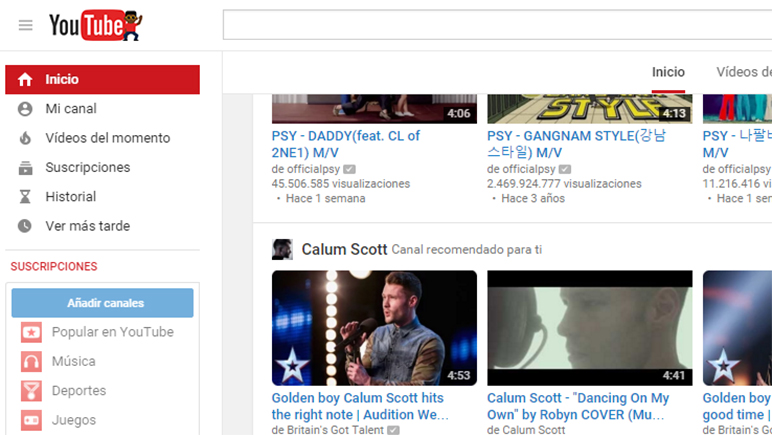Open PSY - GANGNAM STYLE video title
The width and height of the screenshot is (772, 435).
pos(576,144)
